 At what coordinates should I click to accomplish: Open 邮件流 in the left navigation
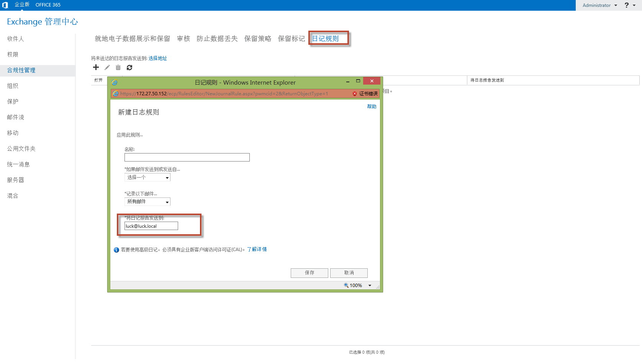pos(15,117)
